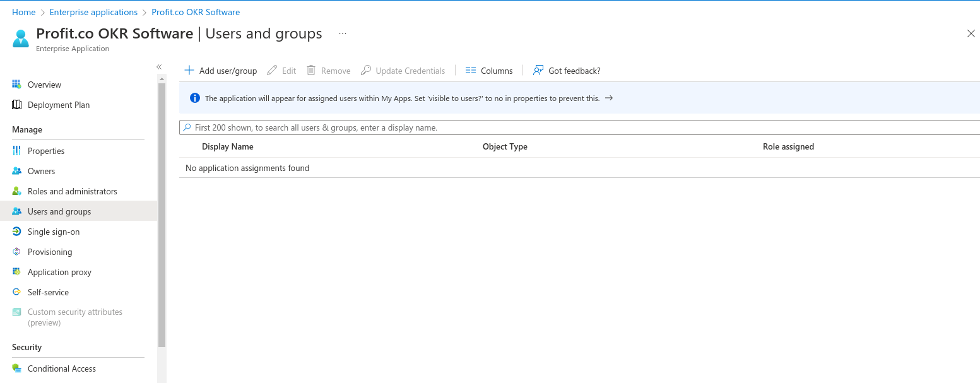The height and width of the screenshot is (383, 980).
Task: Go to Home breadcrumb
Action: (x=24, y=12)
